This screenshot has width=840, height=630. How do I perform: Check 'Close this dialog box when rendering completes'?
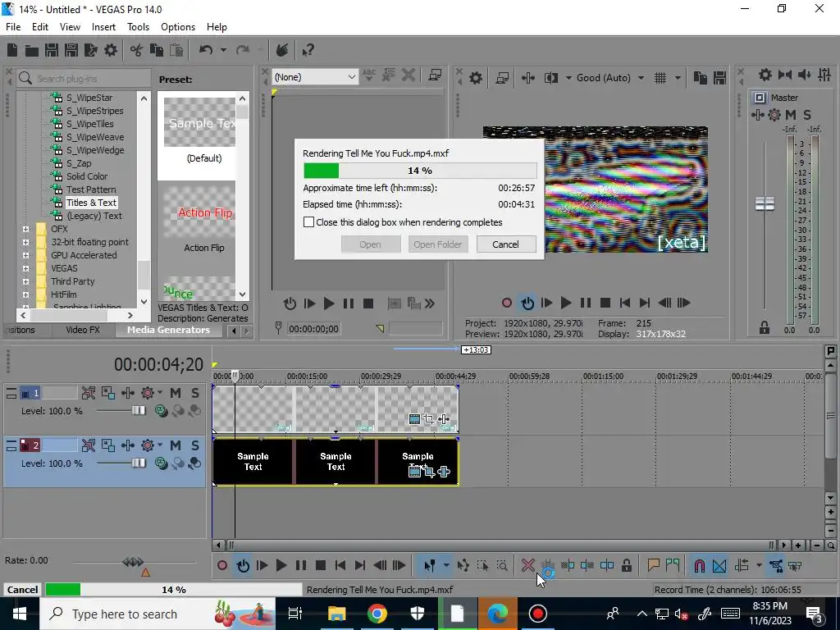308,221
